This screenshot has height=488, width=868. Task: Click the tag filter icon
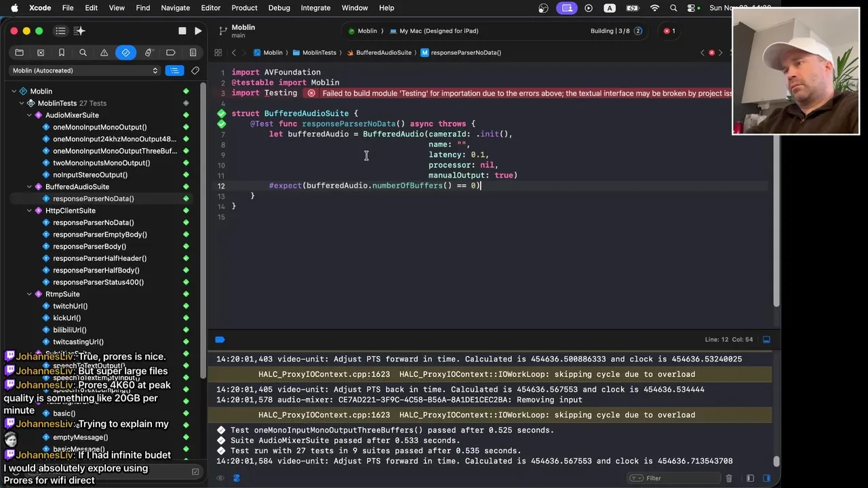click(195, 70)
